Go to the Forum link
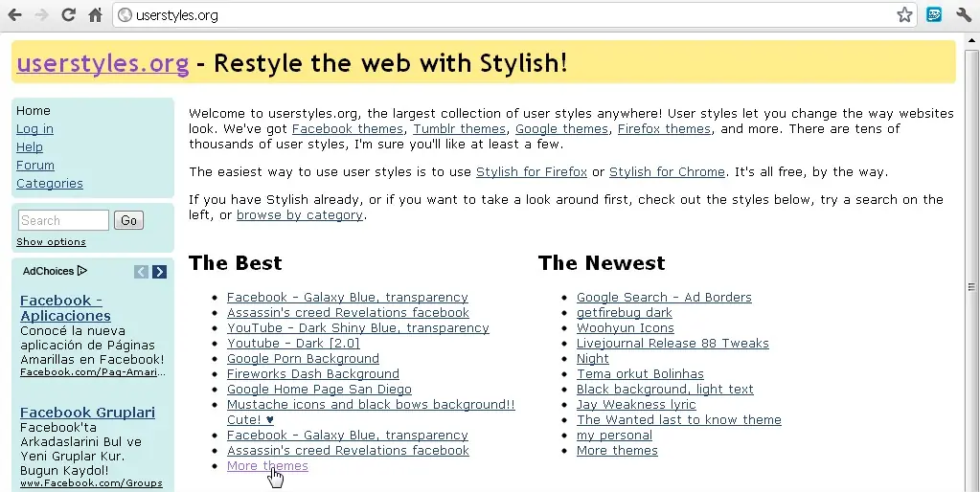This screenshot has height=492, width=980. pyautogui.click(x=35, y=165)
